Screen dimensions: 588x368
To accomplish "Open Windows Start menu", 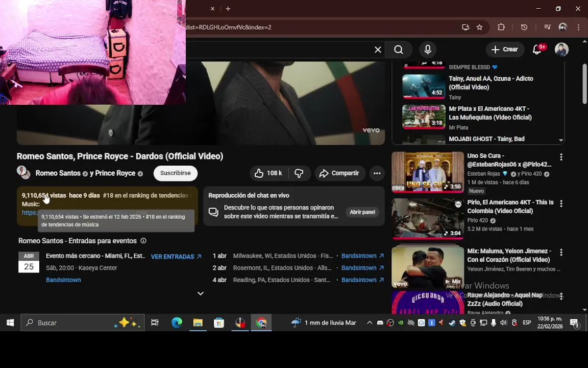I will coord(10,323).
